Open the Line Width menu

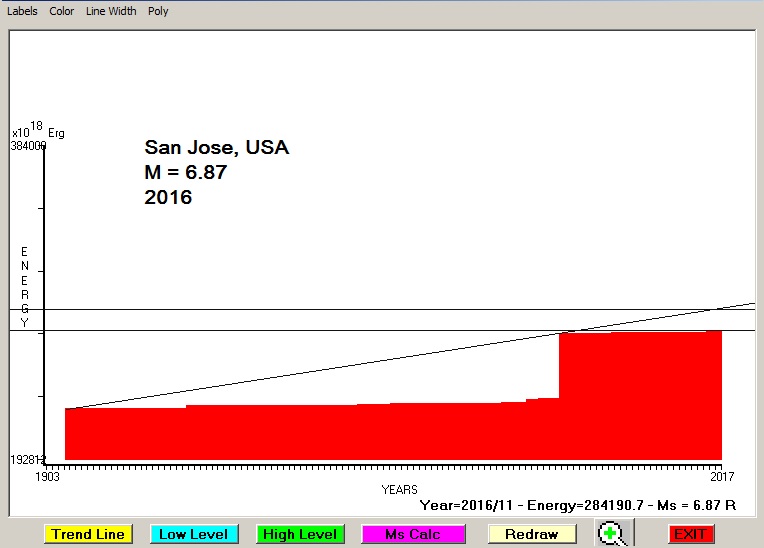111,11
